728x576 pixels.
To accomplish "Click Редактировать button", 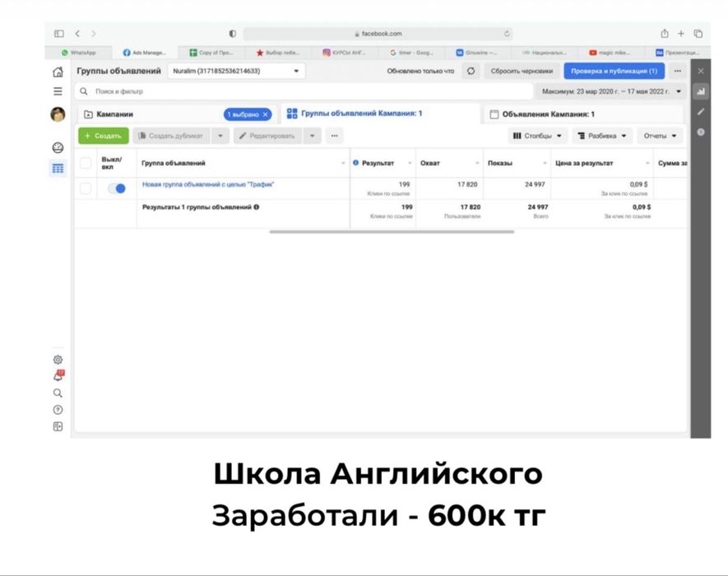I will pos(267,136).
